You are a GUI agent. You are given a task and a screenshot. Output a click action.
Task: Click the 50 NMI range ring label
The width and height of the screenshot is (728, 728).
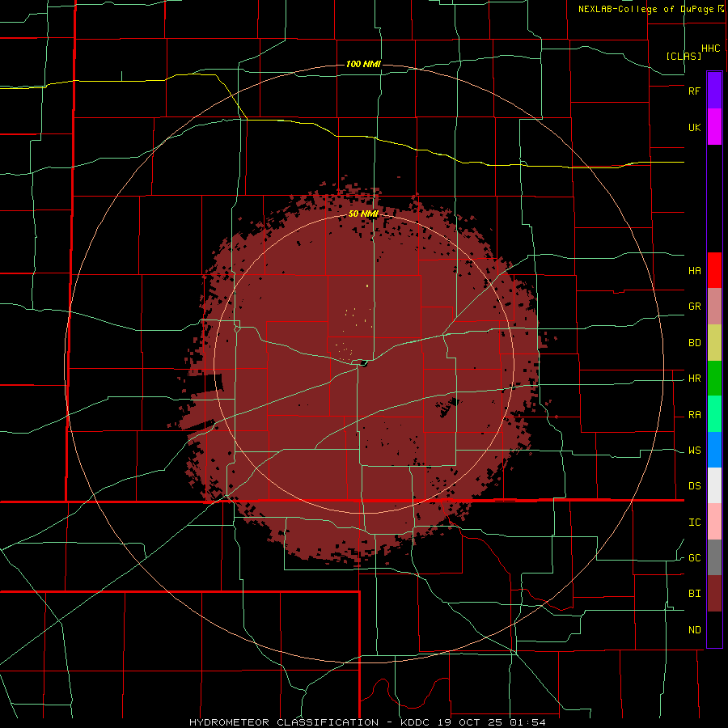363,214
